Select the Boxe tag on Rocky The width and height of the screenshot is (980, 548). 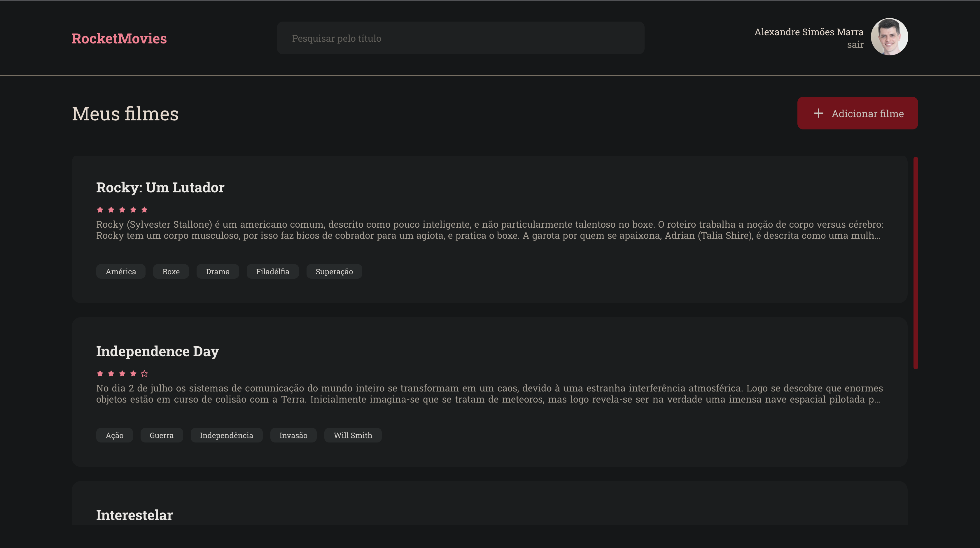(x=171, y=272)
